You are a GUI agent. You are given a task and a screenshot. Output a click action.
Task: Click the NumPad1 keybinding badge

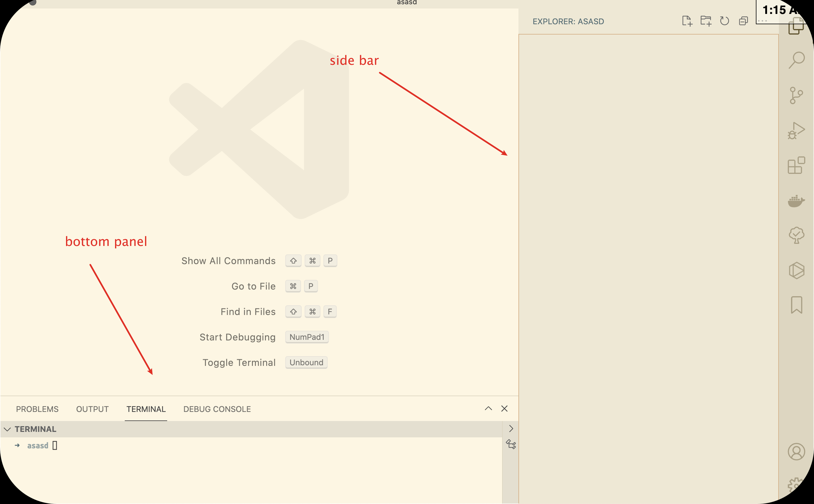(x=307, y=337)
